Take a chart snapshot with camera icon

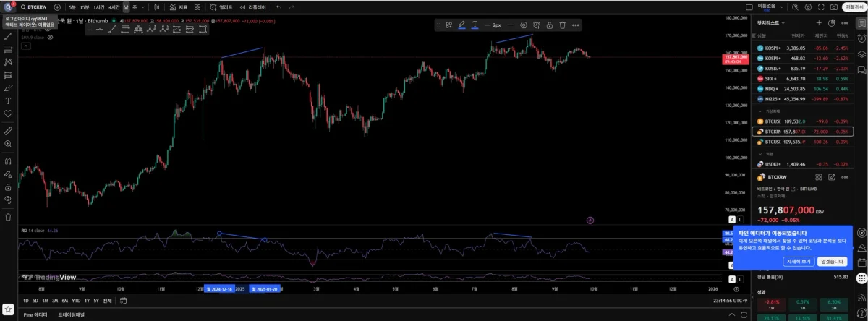pyautogui.click(x=833, y=7)
